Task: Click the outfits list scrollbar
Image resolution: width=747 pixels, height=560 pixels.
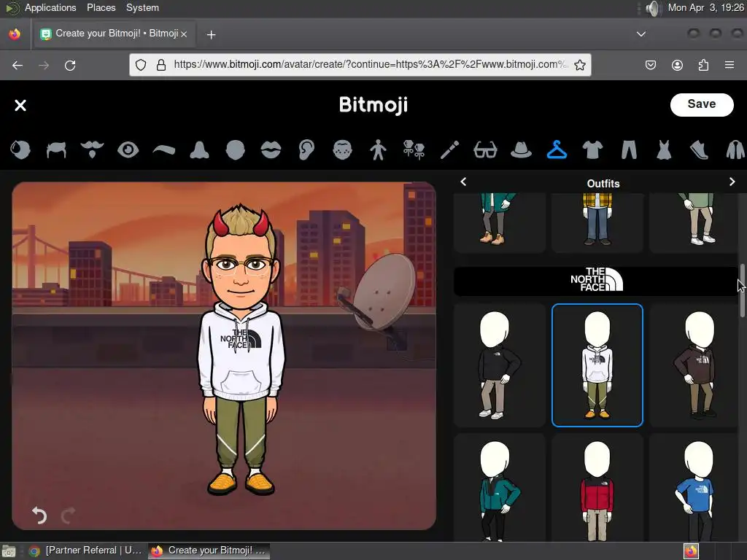Action: 742,290
